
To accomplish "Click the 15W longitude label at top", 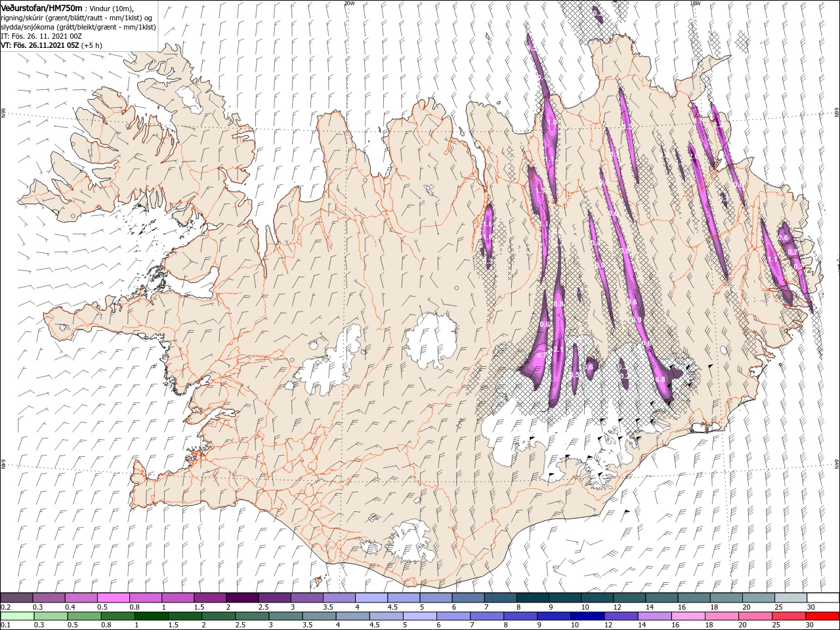I will [695, 3].
